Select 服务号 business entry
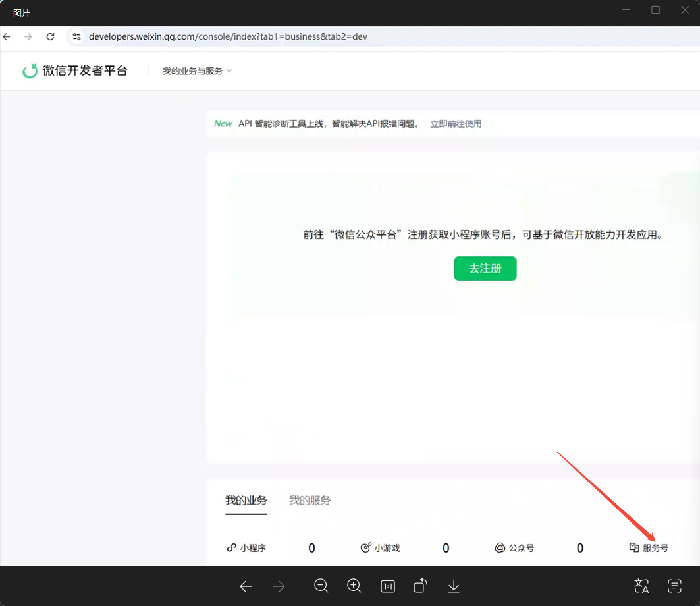This screenshot has height=606, width=700. pyautogui.click(x=649, y=548)
